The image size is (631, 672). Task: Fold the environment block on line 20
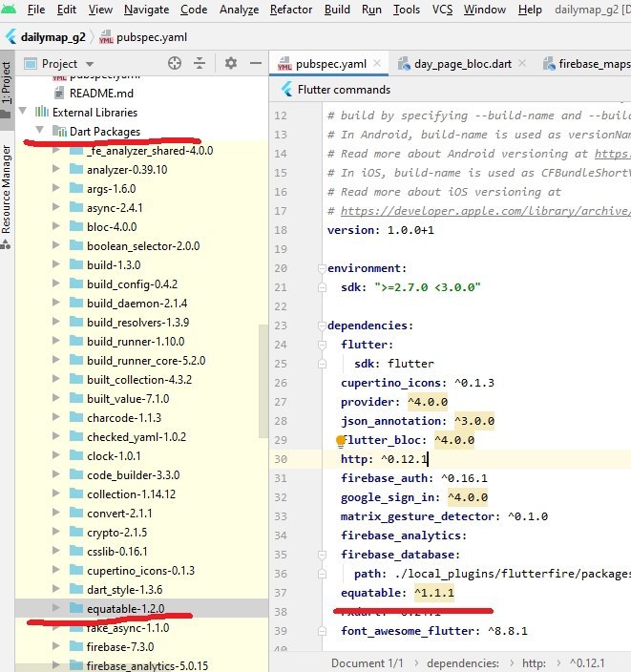pos(322,268)
